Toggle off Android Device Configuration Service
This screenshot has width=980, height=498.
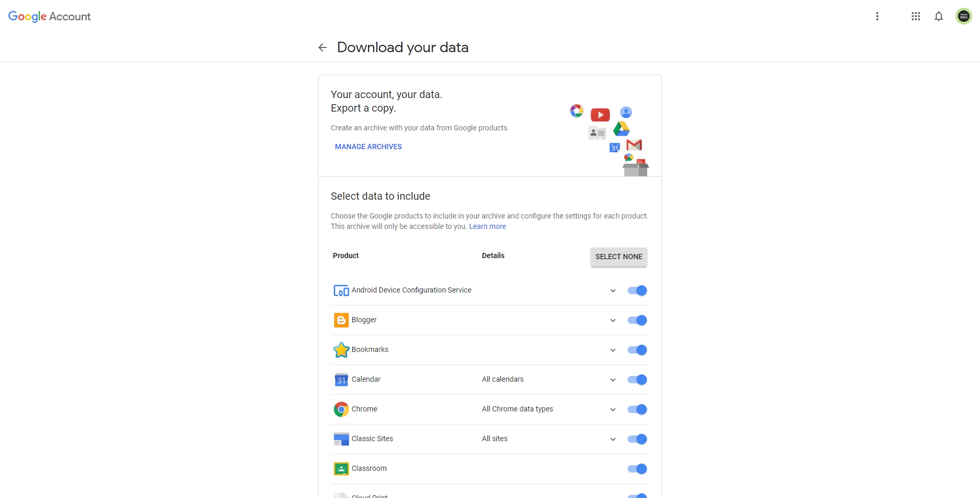tap(638, 290)
